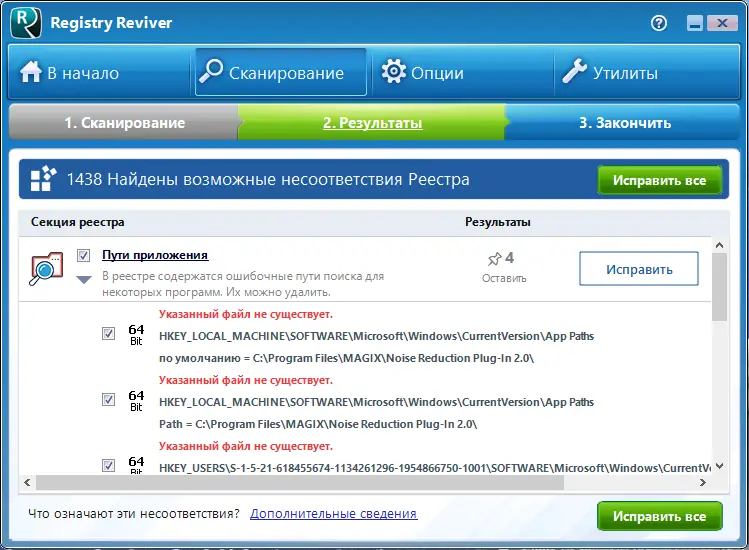Screen dimensions: 749x550
Task: Click the 64 Bit badge beside Path entry
Action: (136, 400)
